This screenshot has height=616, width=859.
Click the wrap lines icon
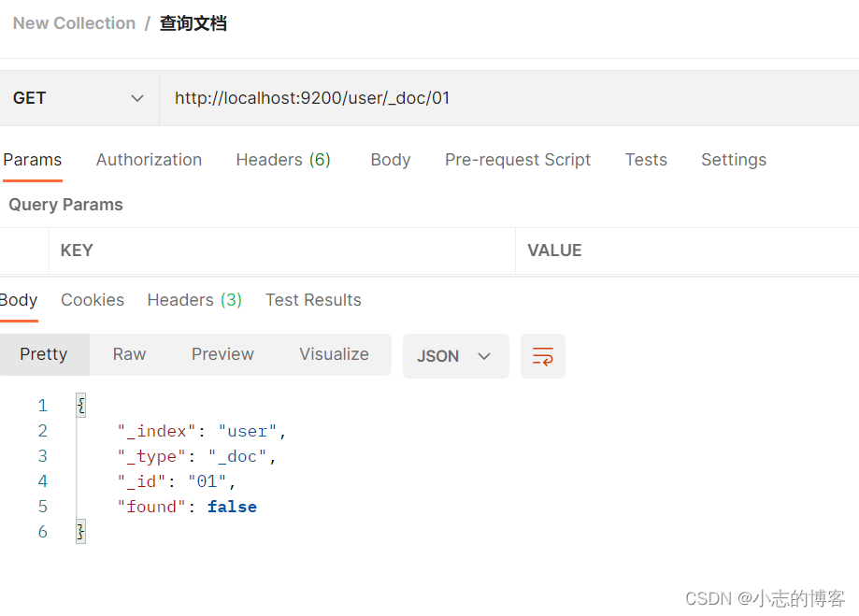pos(543,356)
